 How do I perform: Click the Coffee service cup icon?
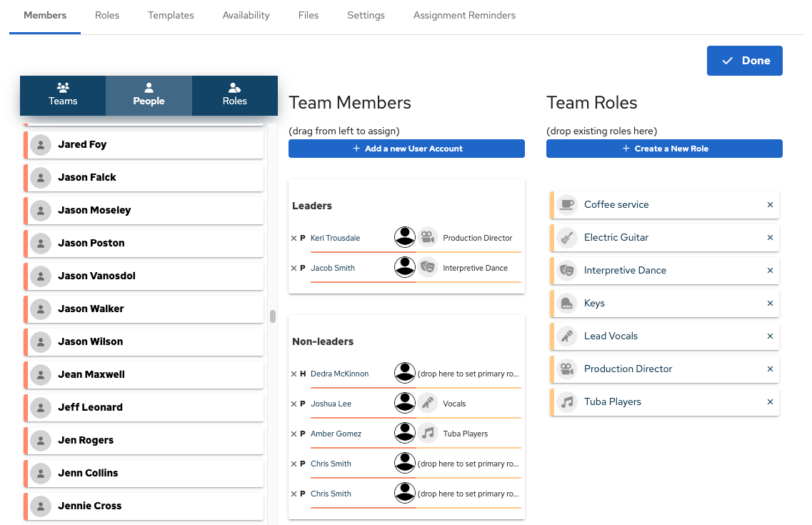pos(567,204)
